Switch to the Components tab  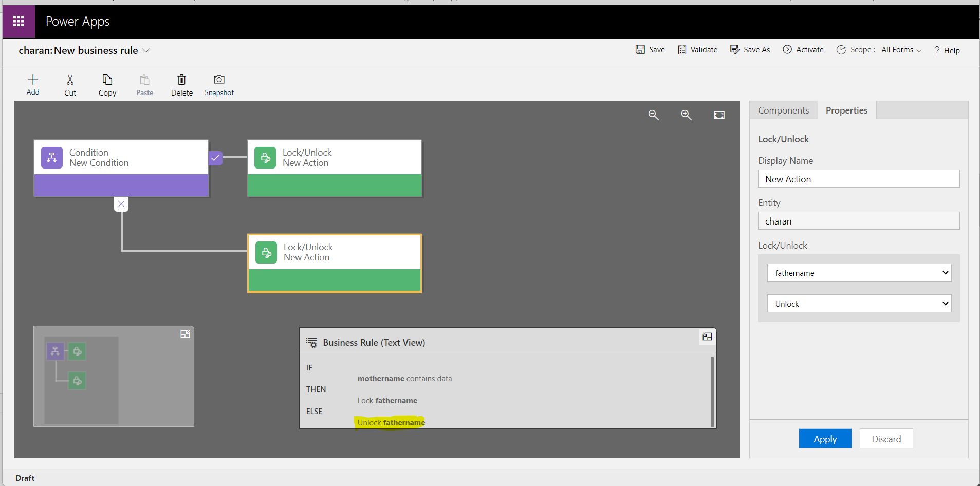(x=783, y=110)
